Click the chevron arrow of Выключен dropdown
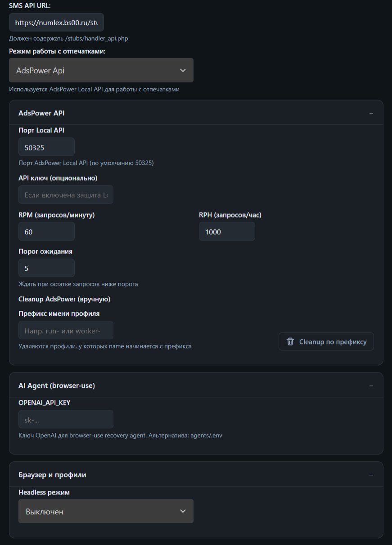The width and height of the screenshot is (392, 545). [x=183, y=511]
